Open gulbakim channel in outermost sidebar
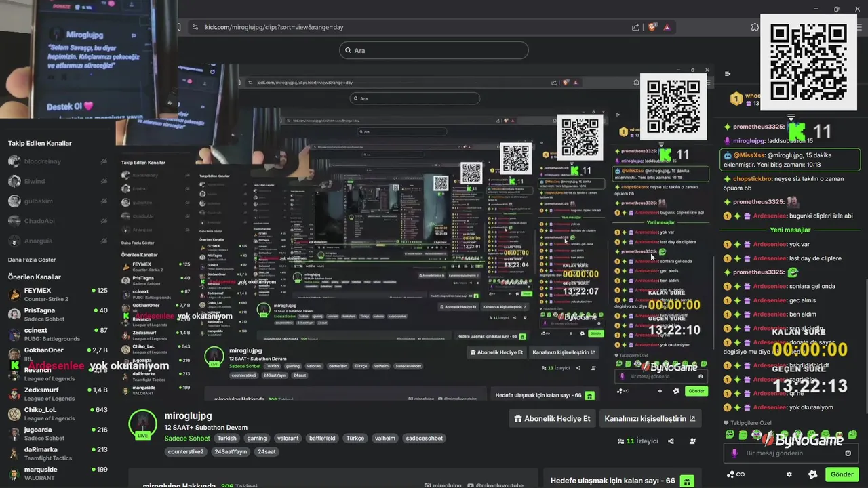Viewport: 868px width, 488px height. pos(57,201)
